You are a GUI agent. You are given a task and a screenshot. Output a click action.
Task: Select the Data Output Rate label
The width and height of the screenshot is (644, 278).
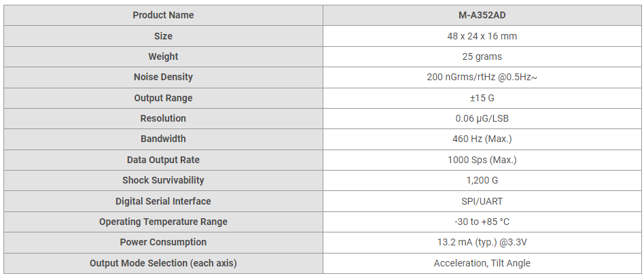point(163,160)
